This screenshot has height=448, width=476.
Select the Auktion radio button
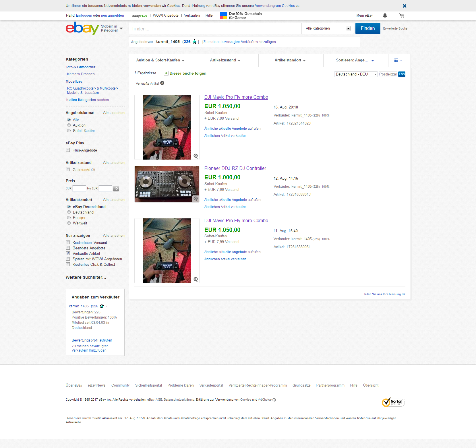[69, 125]
